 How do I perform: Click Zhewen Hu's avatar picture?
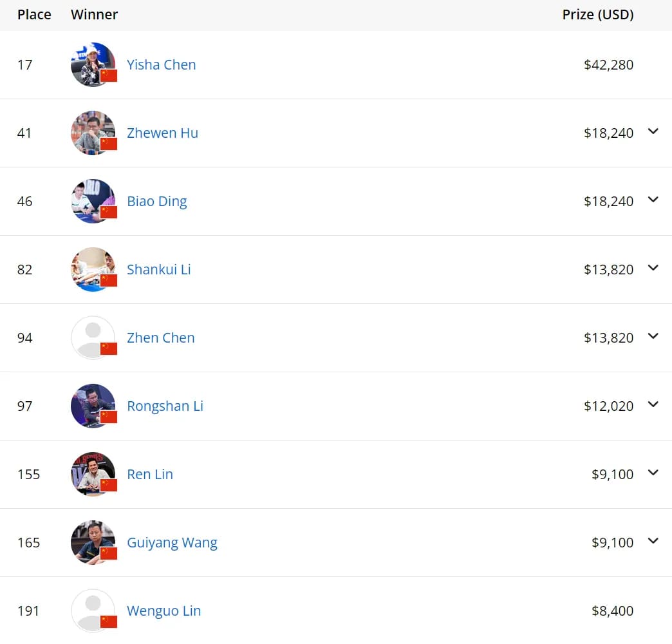coord(93,133)
